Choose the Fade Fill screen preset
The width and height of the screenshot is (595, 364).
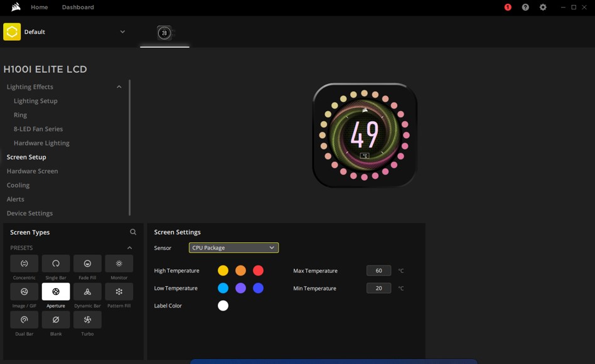(87, 264)
